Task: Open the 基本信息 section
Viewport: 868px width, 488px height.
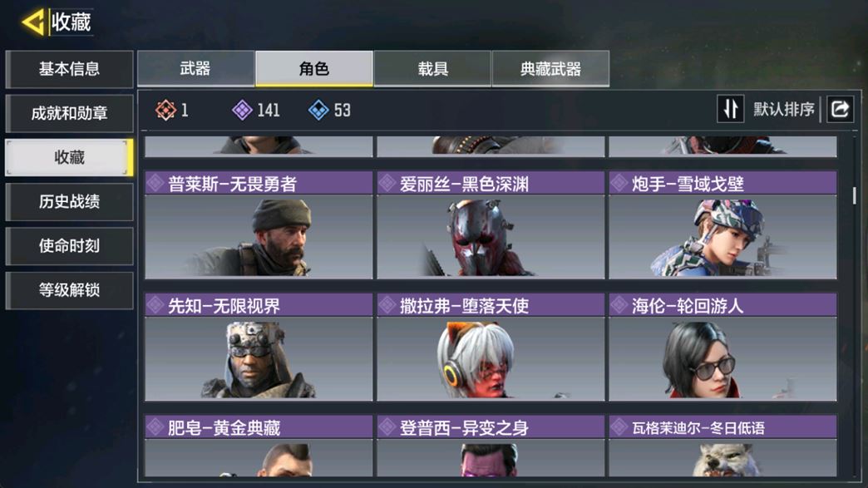Action: (69, 69)
